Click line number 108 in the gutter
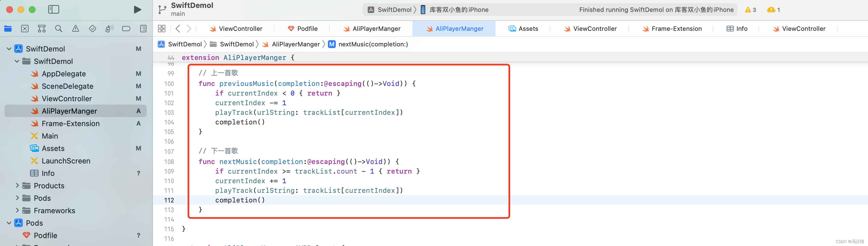Image resolution: width=868 pixels, height=246 pixels. click(x=169, y=162)
